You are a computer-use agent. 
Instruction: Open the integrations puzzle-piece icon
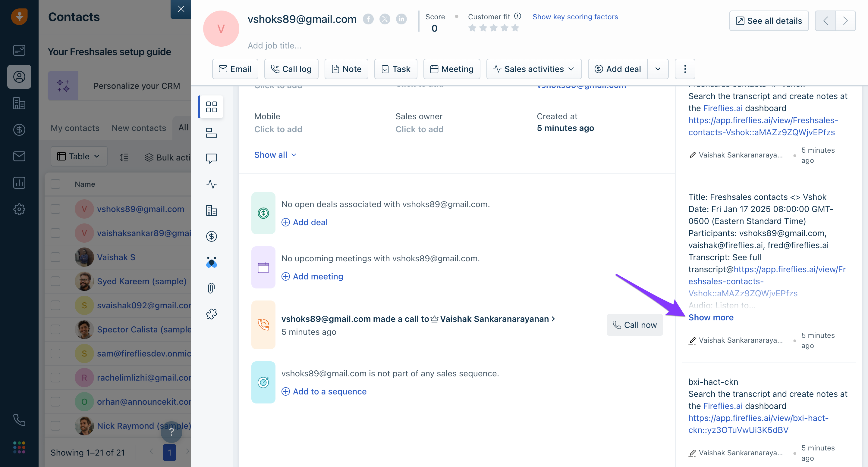pos(211,314)
